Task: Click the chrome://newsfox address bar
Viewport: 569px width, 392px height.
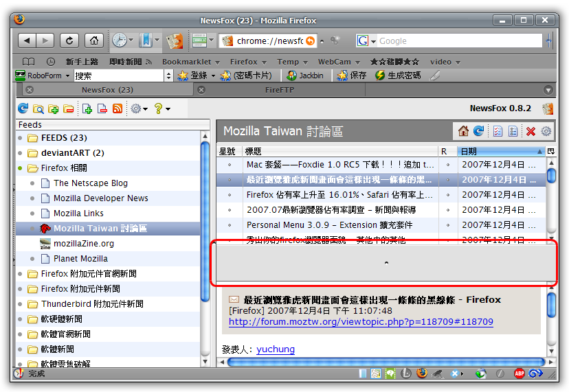Action: tap(269, 41)
